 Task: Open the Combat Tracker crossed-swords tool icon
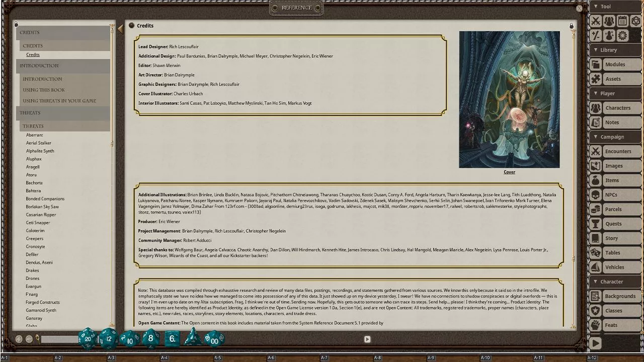coord(596,21)
